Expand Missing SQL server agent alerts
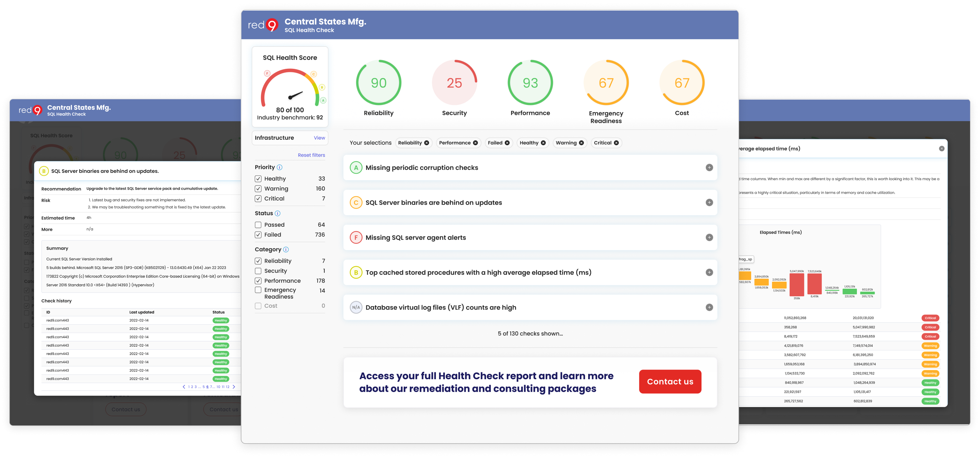 pos(709,238)
